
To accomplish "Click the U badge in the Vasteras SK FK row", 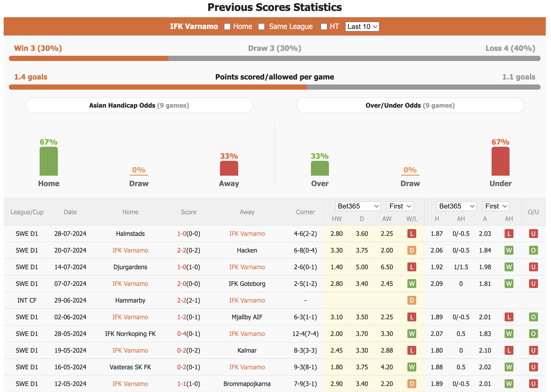I will pyautogui.click(x=533, y=367).
